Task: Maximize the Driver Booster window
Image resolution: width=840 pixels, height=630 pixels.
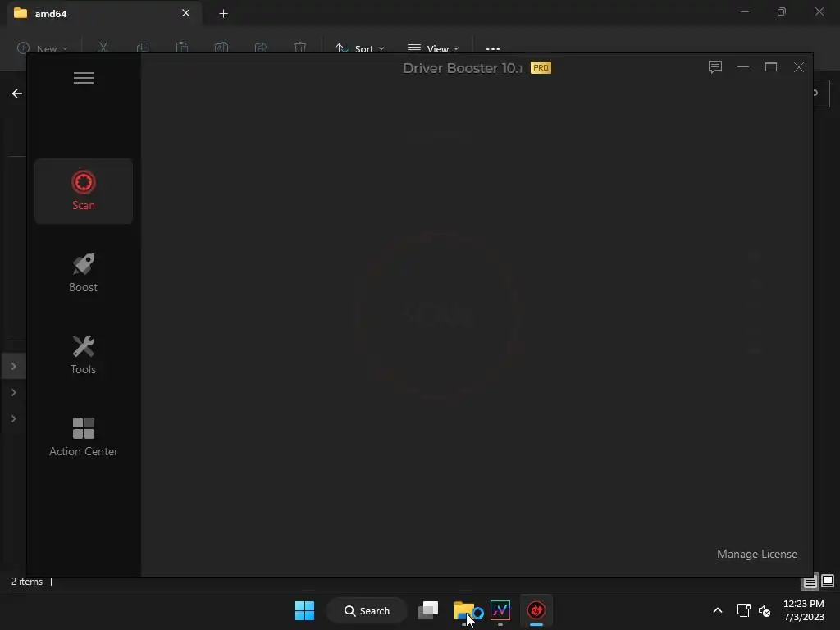Action: point(771,67)
